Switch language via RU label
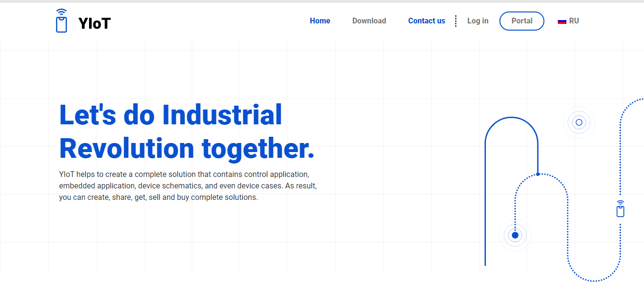 [x=574, y=21]
